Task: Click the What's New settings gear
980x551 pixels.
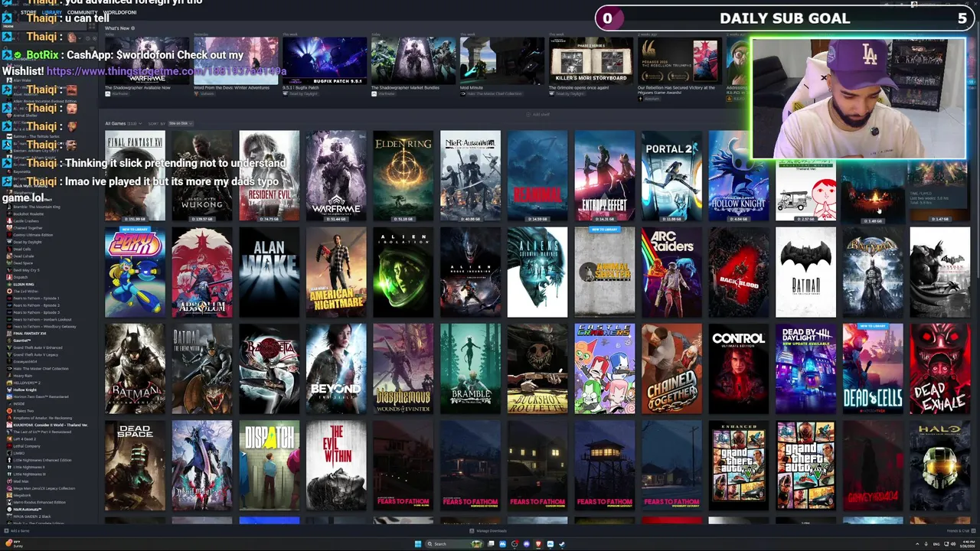Action: tap(132, 28)
